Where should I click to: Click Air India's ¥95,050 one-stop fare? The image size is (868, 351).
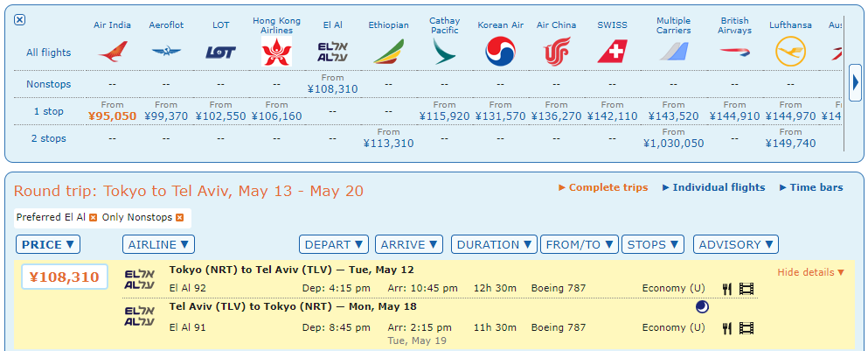[x=112, y=116]
